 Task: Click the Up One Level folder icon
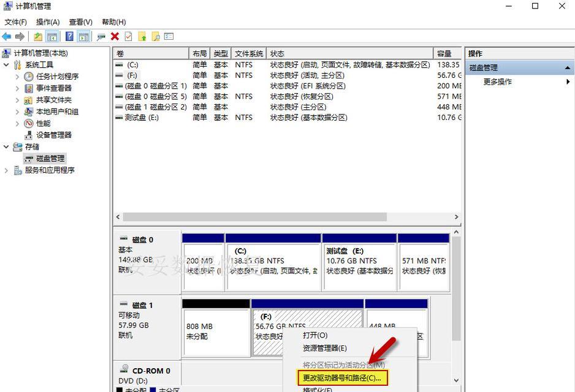coord(38,37)
